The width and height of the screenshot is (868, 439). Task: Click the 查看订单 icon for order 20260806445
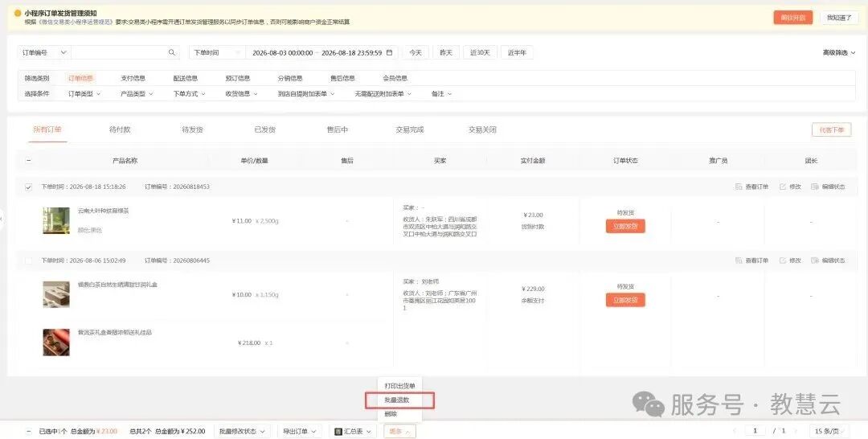739,261
